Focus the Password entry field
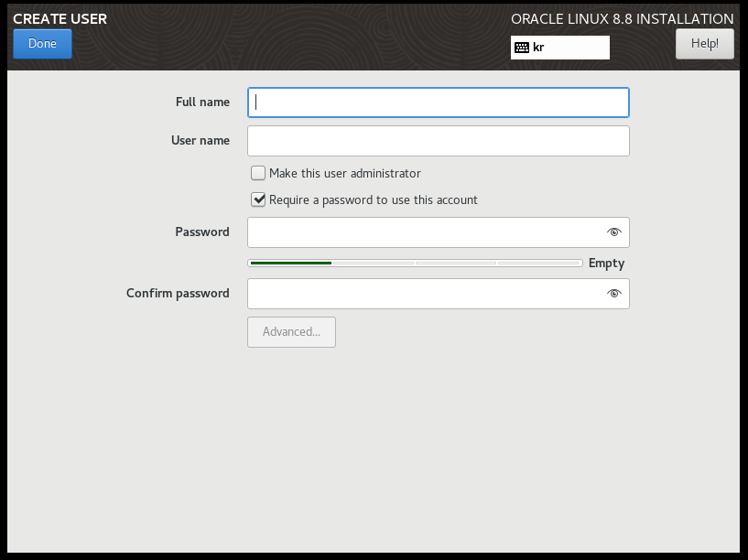This screenshot has height=560, width=748. point(439,232)
